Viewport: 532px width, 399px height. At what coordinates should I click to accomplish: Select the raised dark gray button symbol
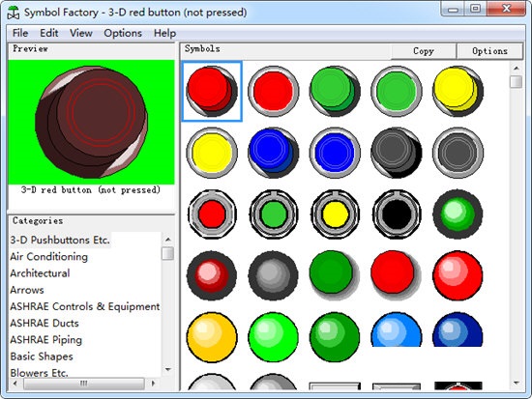pyautogui.click(x=397, y=153)
